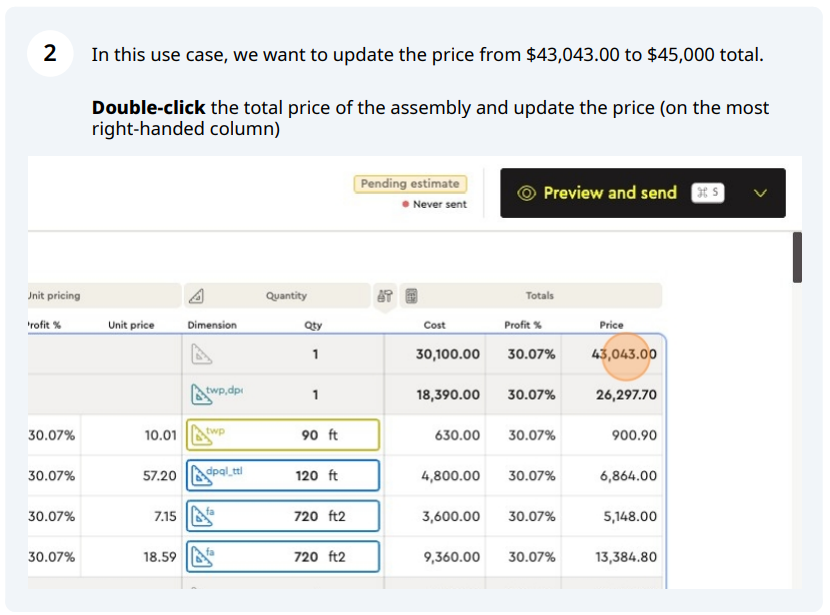The image size is (830, 615).
Task: Click the yellow twp dimension icon
Action: point(201,435)
